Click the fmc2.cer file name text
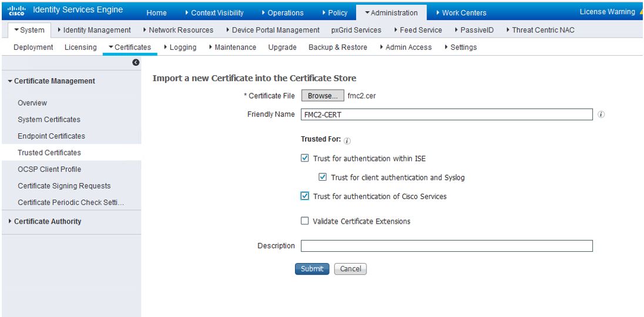Screen dimensions: 644x317 click(362, 96)
